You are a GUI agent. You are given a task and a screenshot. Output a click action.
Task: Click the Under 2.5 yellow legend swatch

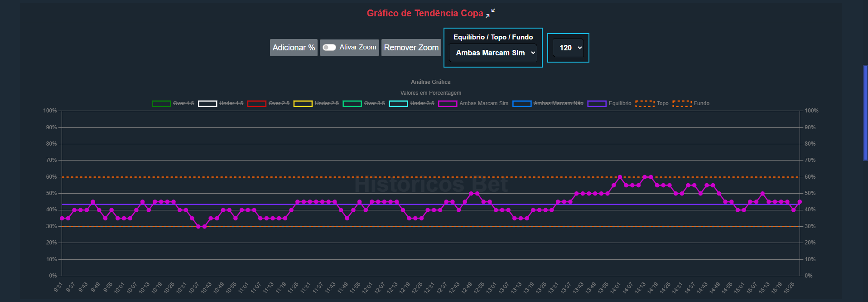(303, 103)
